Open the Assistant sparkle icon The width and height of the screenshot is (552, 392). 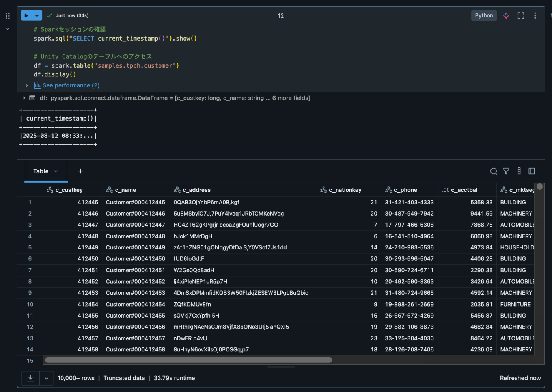coord(506,15)
